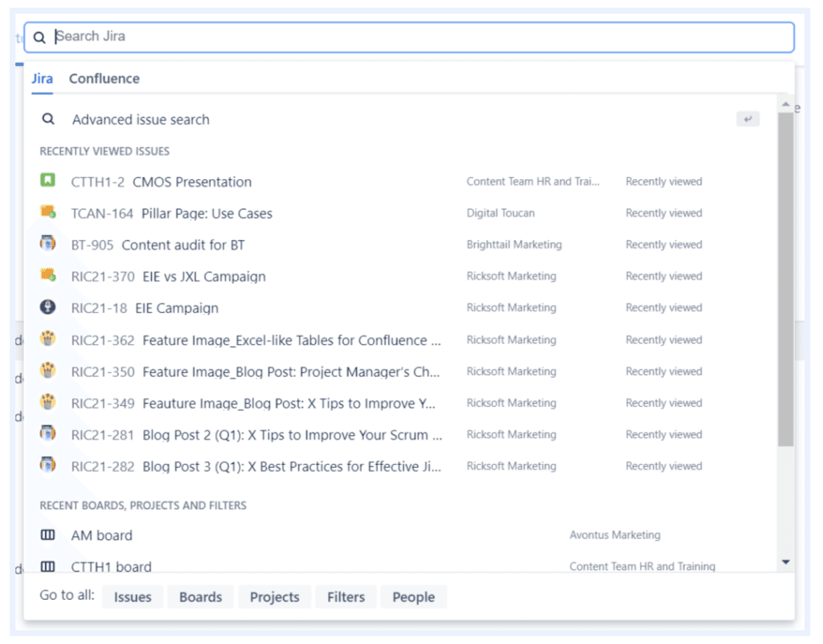Click the issue type icon for TCAN-164
The height and width of the screenshot is (644, 823).
(x=48, y=212)
